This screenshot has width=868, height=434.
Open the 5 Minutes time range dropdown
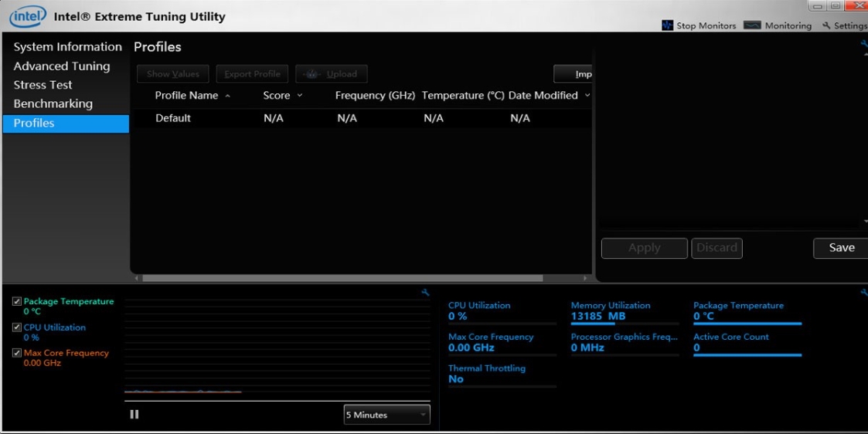386,415
